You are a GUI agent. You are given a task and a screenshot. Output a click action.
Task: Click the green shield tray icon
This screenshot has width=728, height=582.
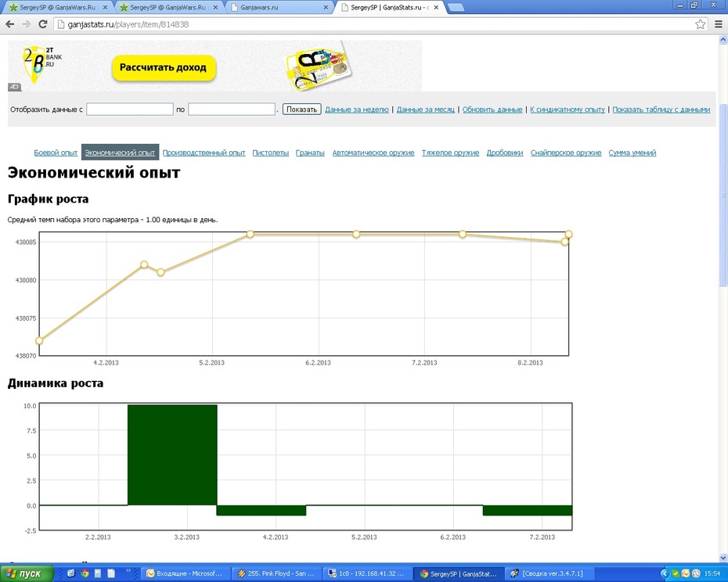tap(676, 573)
